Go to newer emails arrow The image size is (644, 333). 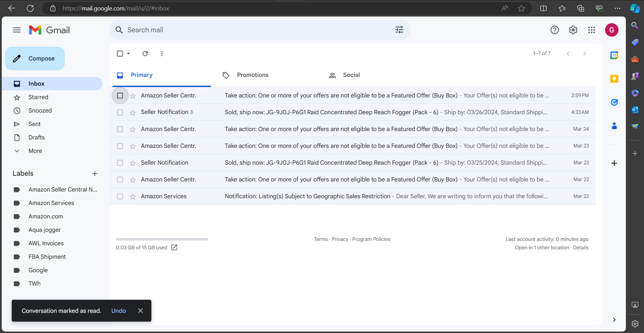tap(568, 53)
